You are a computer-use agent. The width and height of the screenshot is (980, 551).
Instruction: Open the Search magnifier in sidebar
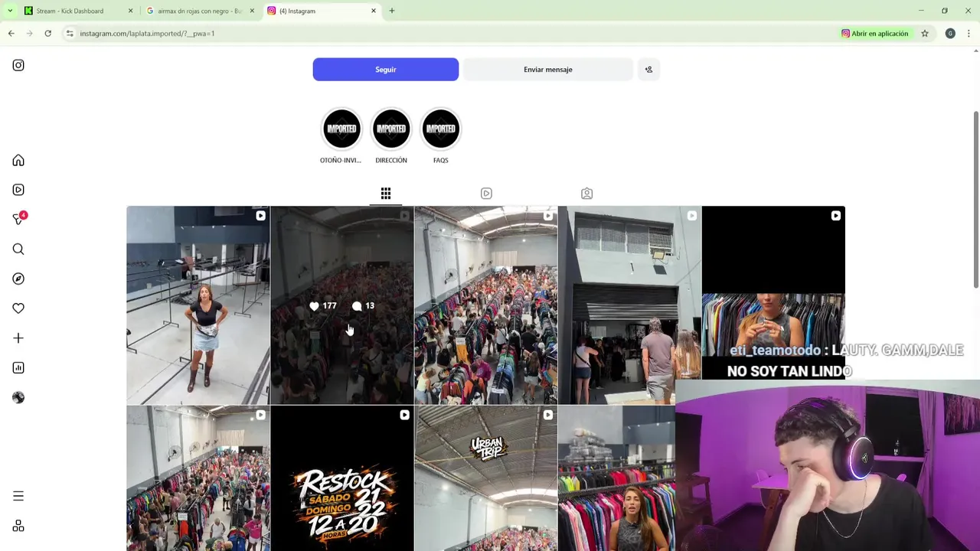point(18,249)
